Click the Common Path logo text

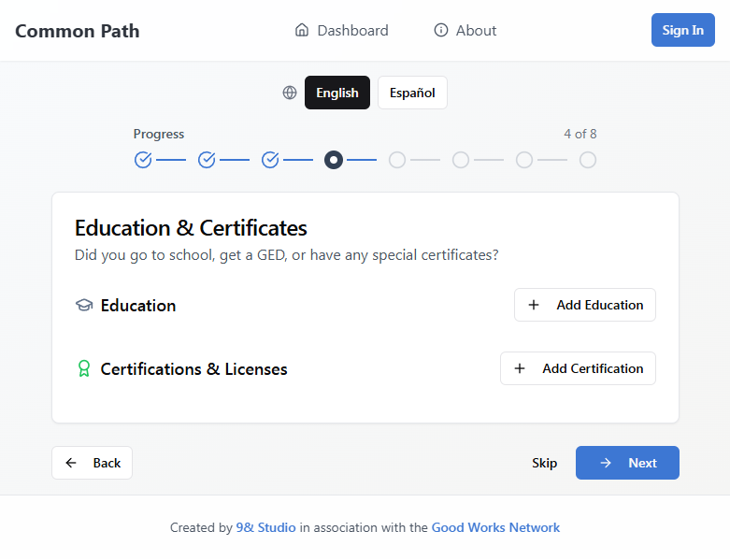[x=78, y=31]
